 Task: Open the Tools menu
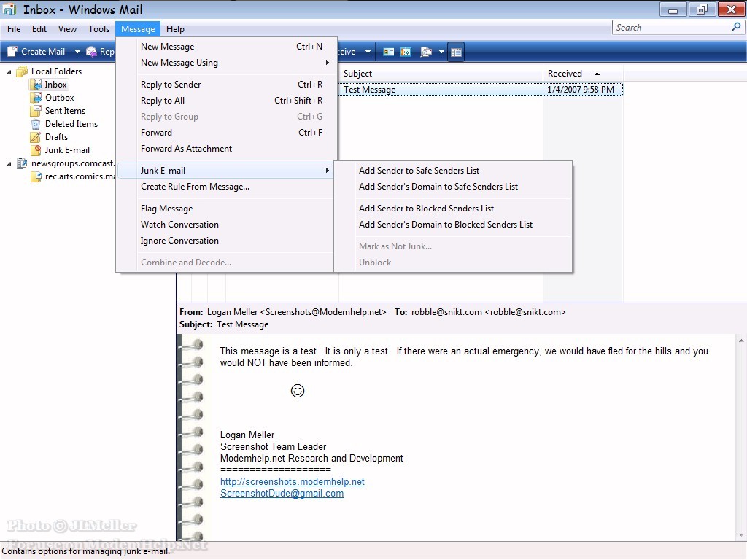[x=98, y=29]
